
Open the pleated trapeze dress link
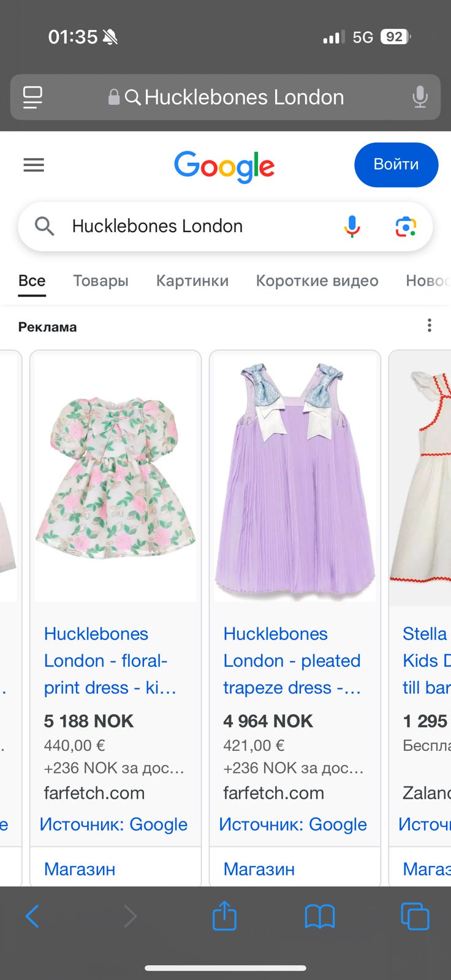(x=291, y=661)
